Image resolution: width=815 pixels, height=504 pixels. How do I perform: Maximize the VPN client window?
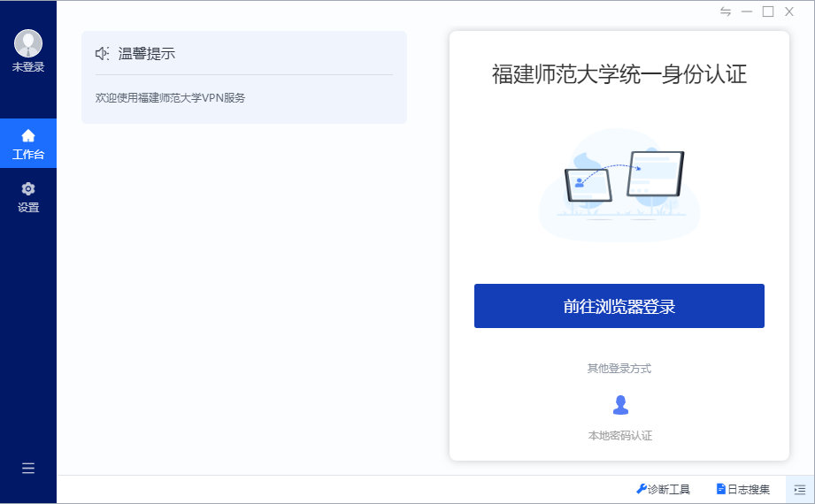coord(768,11)
